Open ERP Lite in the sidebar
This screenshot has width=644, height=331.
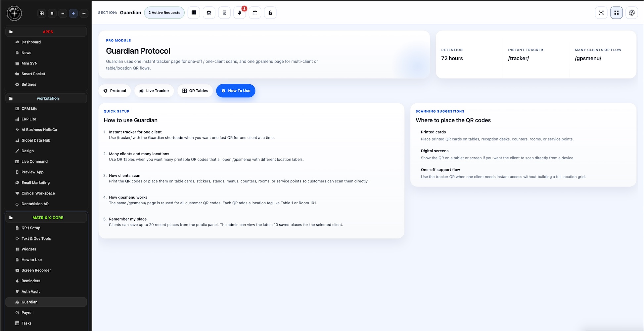(x=46, y=119)
